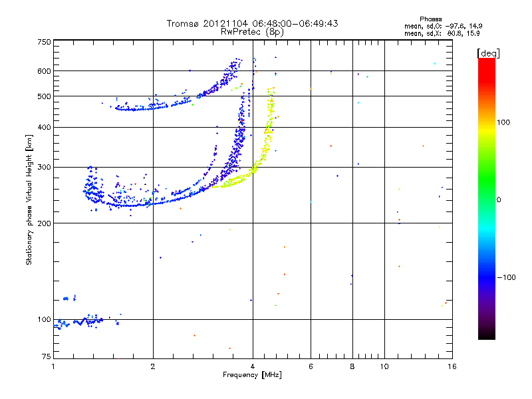Click the y-axis tick label '300'
The image size is (532, 399).
tap(44, 167)
